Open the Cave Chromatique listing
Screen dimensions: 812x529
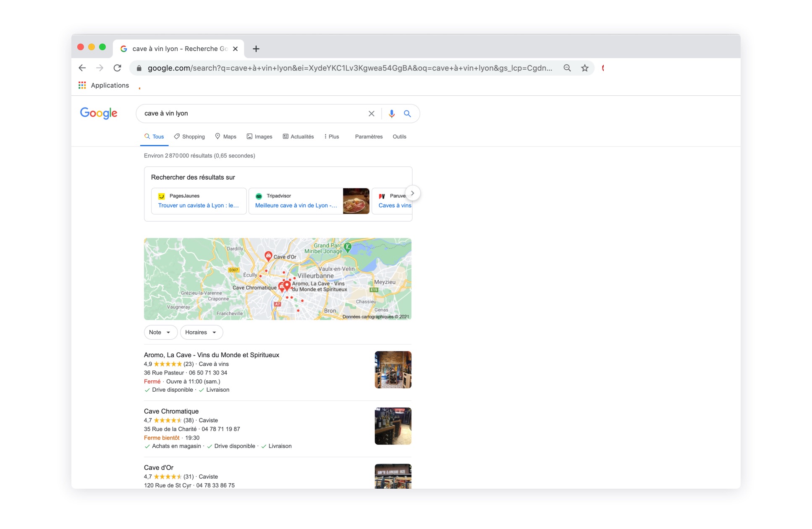click(171, 411)
